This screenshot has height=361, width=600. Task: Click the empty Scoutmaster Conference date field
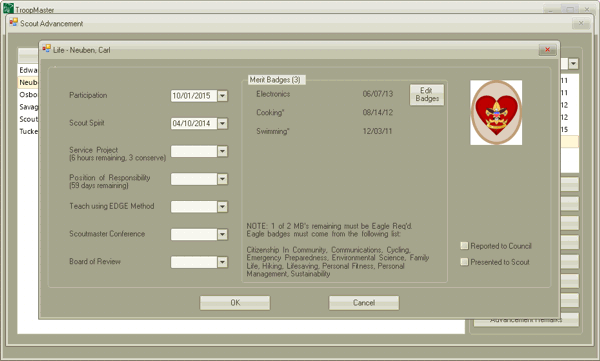point(194,234)
